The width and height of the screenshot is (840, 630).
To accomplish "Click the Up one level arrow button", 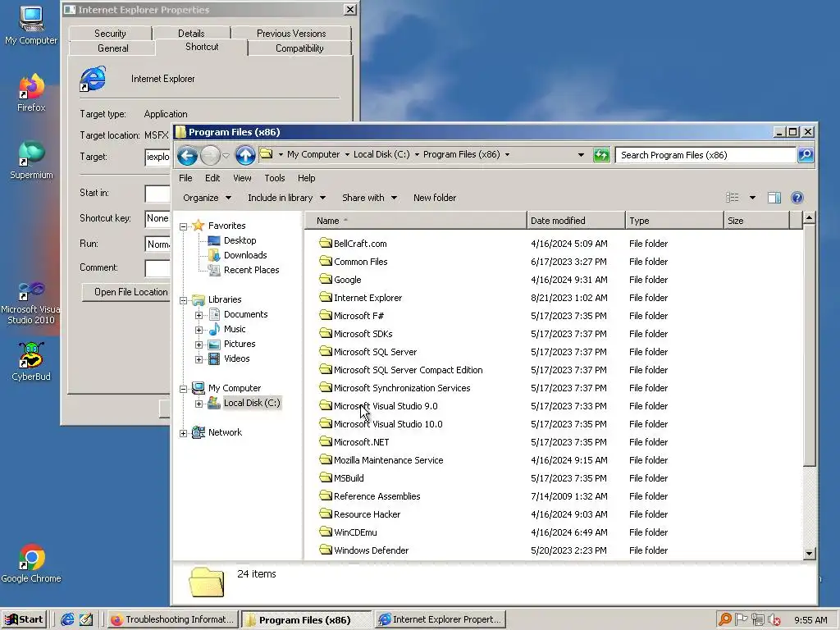I will pyautogui.click(x=245, y=155).
